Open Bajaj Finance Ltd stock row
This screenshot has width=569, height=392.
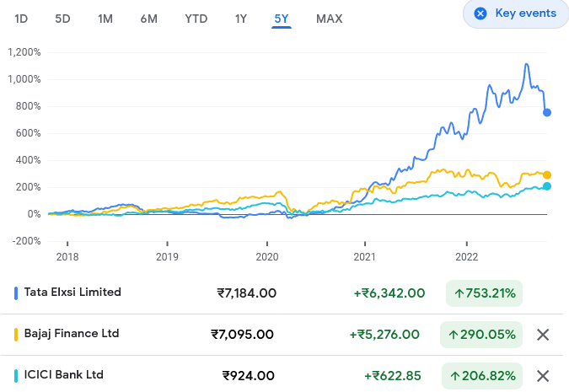[72, 334]
